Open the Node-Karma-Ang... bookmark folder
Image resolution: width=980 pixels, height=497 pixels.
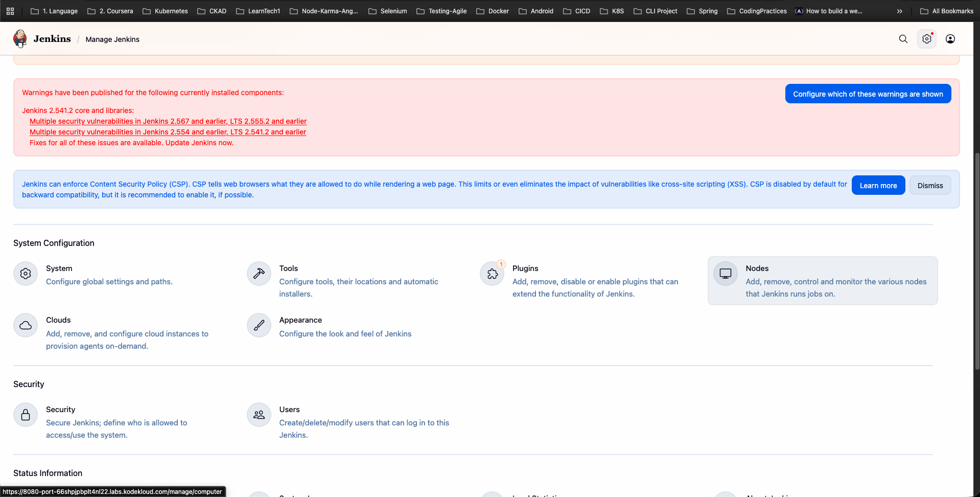tap(324, 11)
